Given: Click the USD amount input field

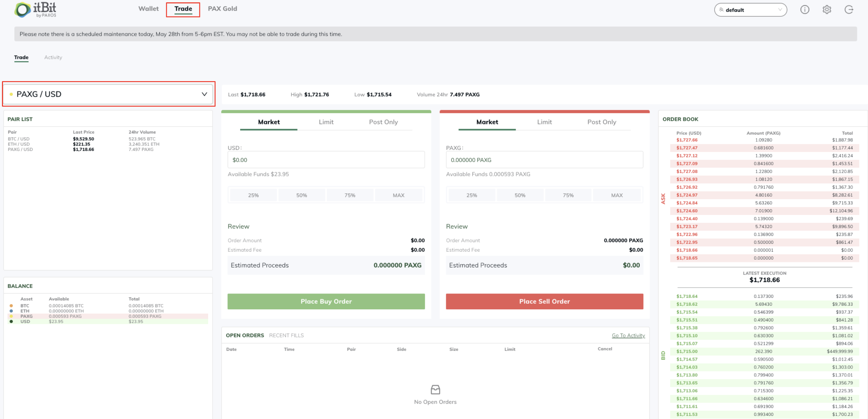Looking at the screenshot, I should [326, 160].
